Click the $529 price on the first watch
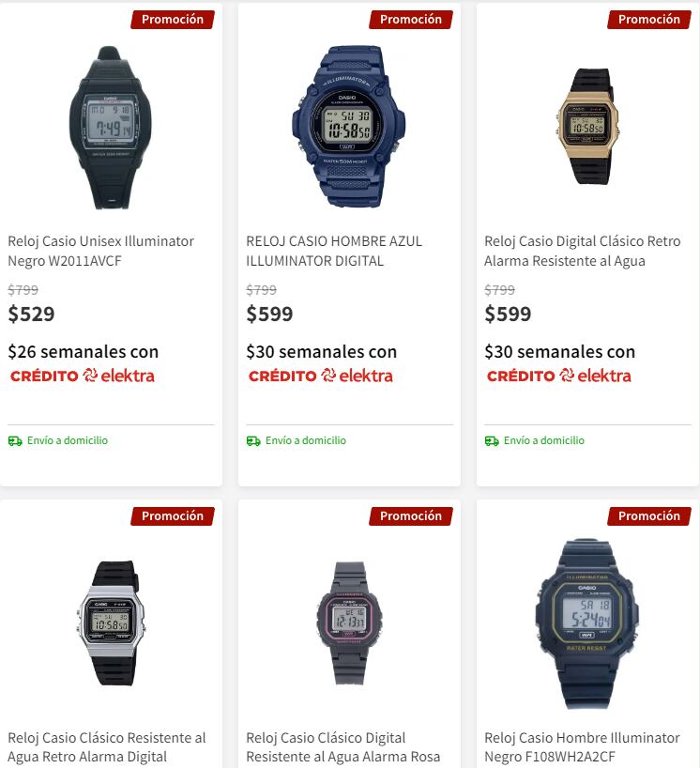The width and height of the screenshot is (700, 768). 31,314
